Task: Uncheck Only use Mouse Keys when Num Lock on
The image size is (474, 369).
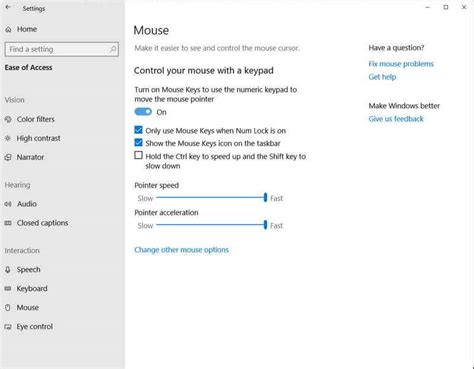Action: click(138, 130)
